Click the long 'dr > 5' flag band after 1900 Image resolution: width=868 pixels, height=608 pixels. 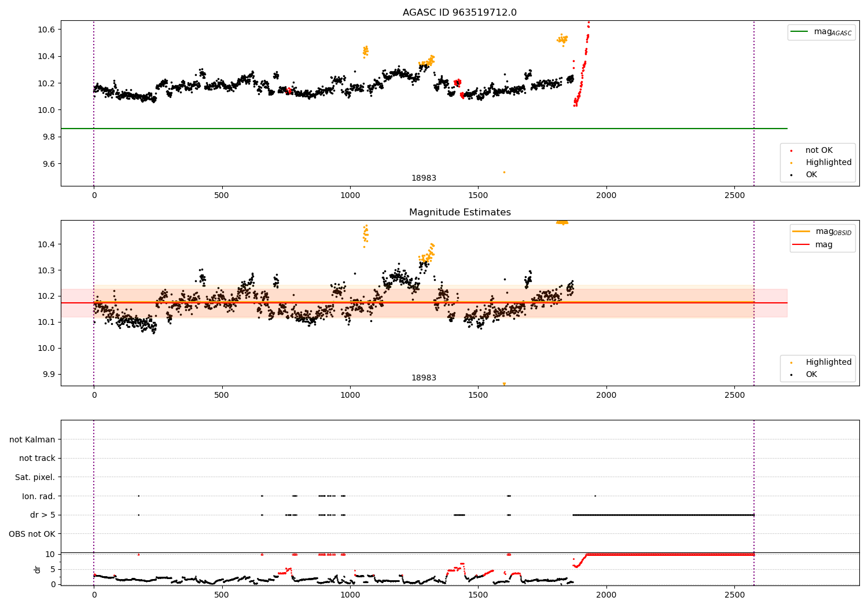click(663, 515)
